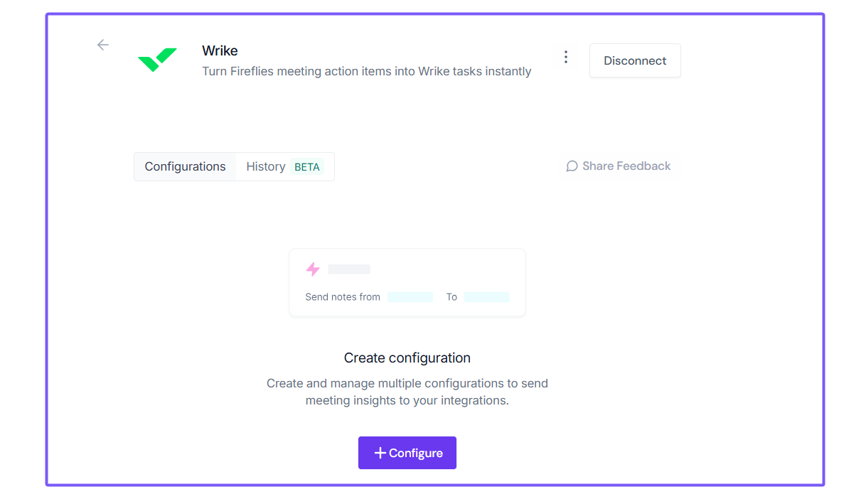Click the BETA badge beside History
This screenshot has height=504, width=866.
coord(307,167)
